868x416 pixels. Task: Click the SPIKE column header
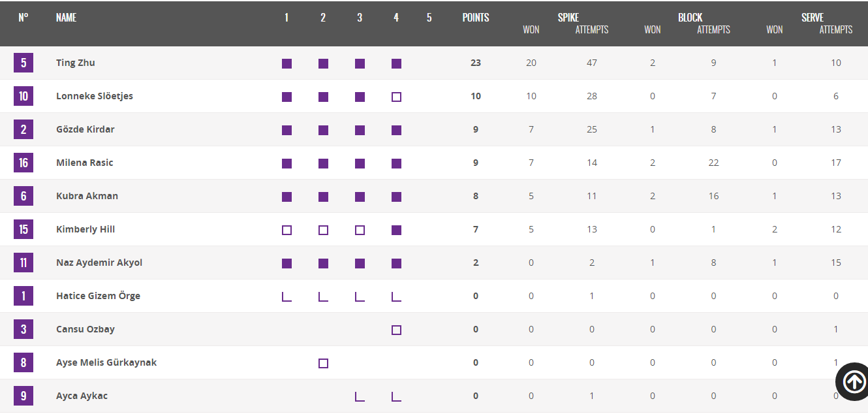[x=568, y=18]
